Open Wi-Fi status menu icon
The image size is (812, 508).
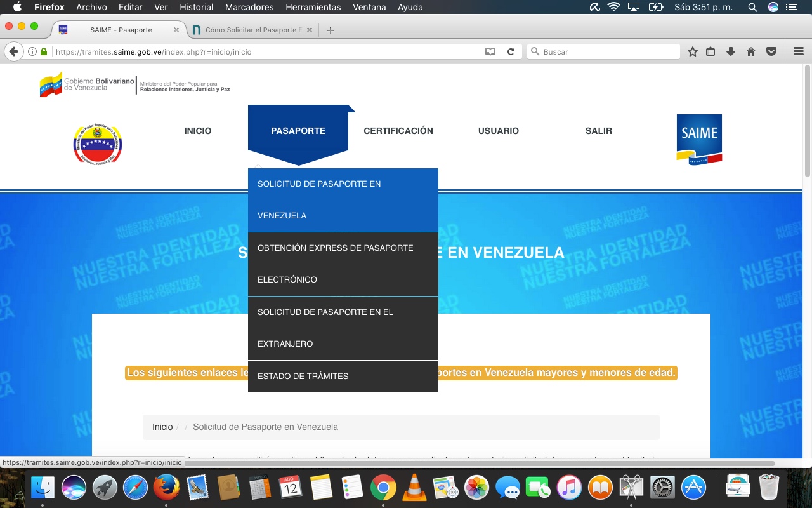(x=613, y=7)
